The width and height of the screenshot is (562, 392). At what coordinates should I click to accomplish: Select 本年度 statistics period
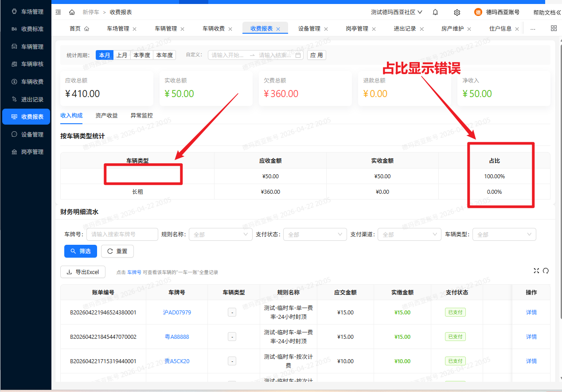164,55
